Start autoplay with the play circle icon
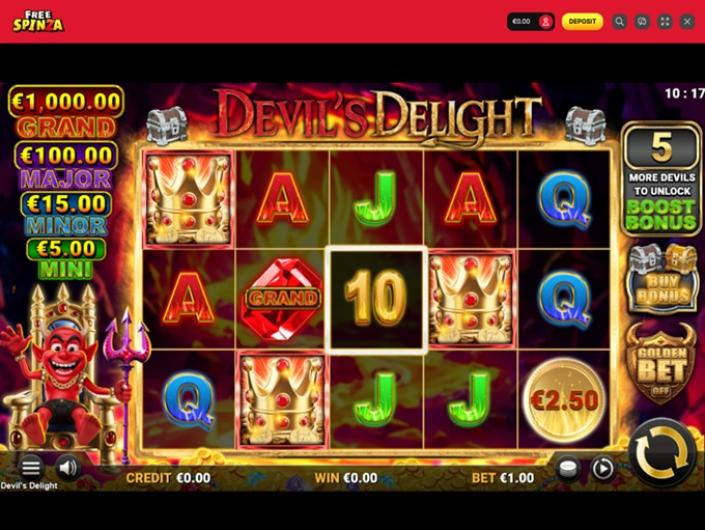705x530 pixels. (602, 468)
